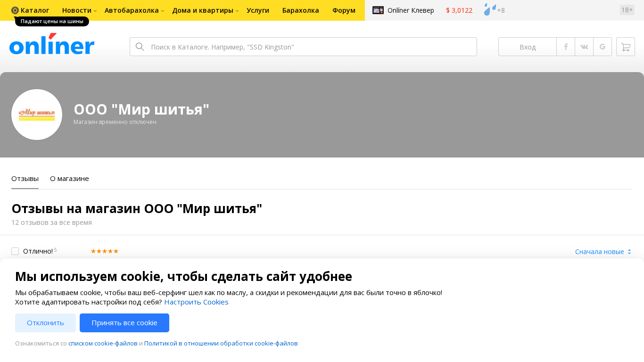644x362 pixels.
Task: Click into the catalog search field
Action: coord(311,47)
